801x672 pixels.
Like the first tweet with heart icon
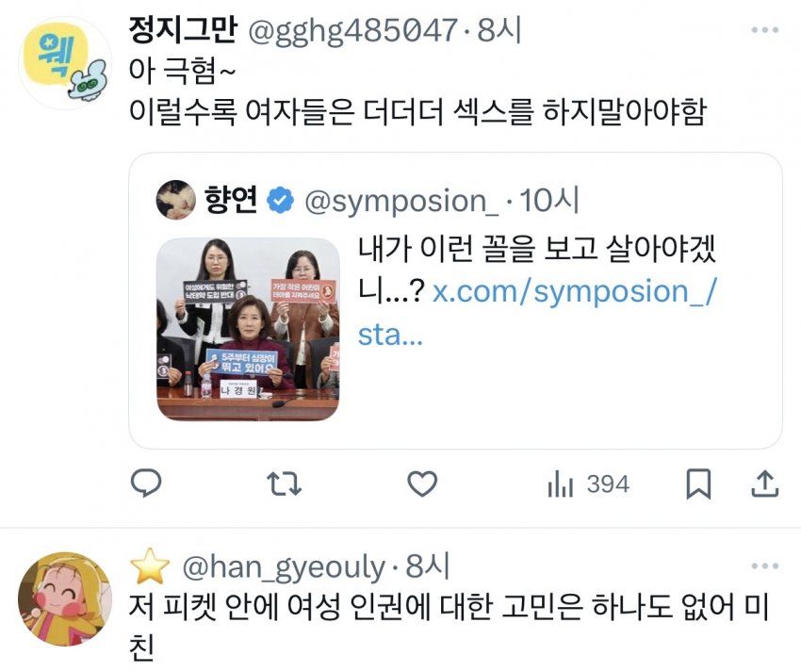tap(422, 484)
